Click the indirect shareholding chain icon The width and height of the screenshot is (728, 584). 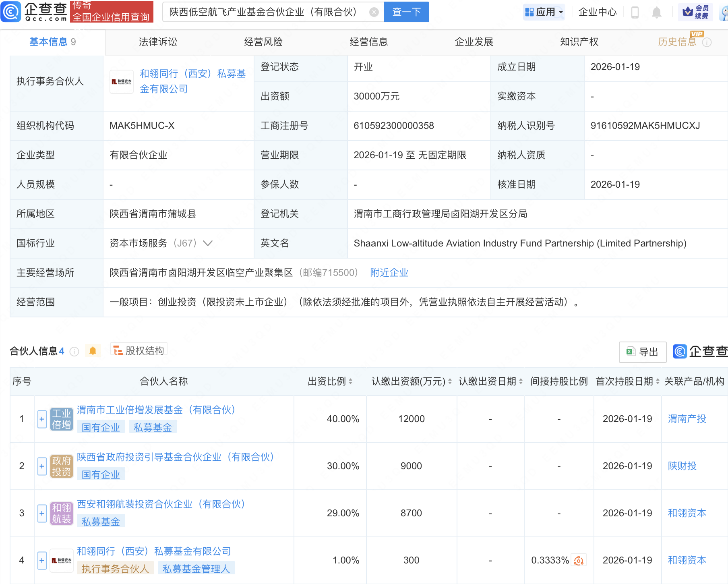pyautogui.click(x=579, y=560)
